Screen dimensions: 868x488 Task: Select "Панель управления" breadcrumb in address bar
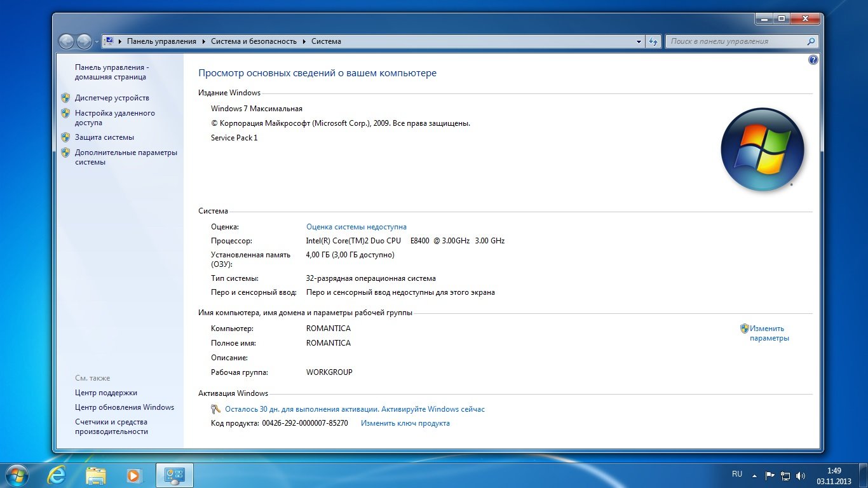tap(161, 41)
